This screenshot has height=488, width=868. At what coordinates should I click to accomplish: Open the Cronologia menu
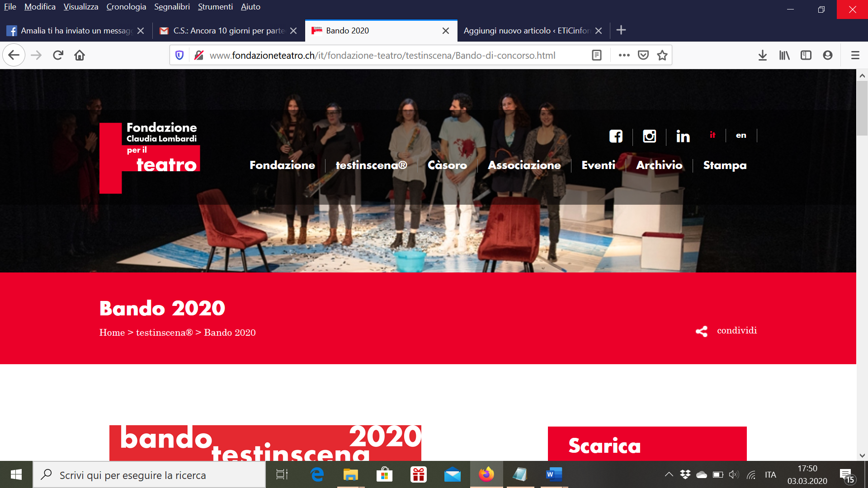[x=126, y=7]
